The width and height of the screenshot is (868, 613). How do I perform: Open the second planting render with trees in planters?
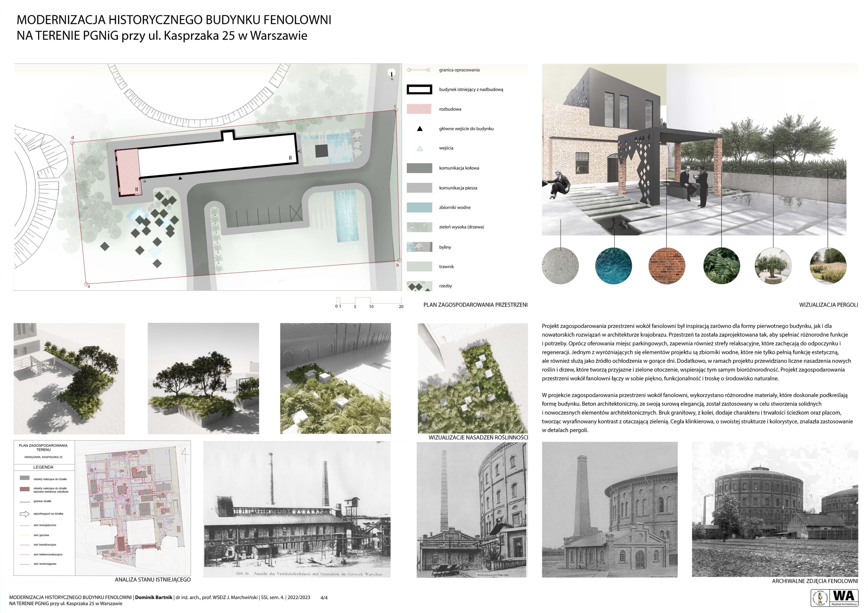pyautogui.click(x=203, y=379)
